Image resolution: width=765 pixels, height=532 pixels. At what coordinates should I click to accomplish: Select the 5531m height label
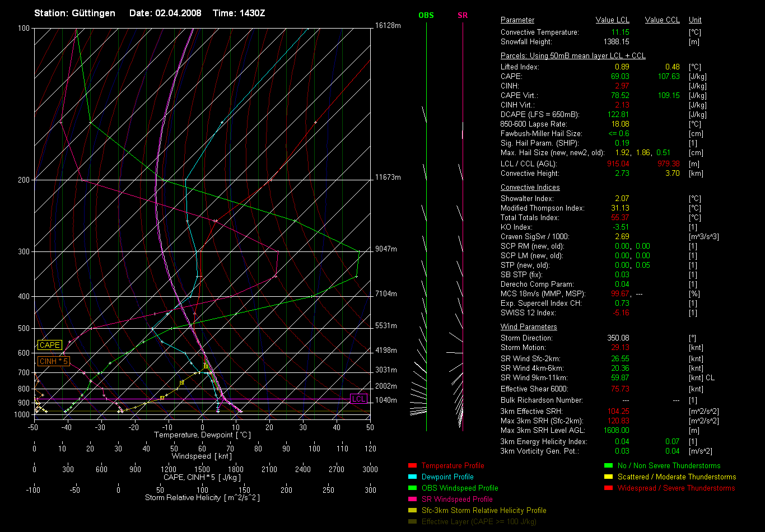[x=386, y=326]
